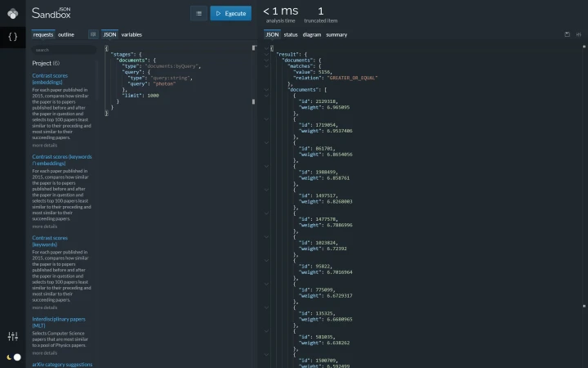The image size is (588, 368).
Task: Fold the object containing id 1023824
Action: click(x=266, y=237)
